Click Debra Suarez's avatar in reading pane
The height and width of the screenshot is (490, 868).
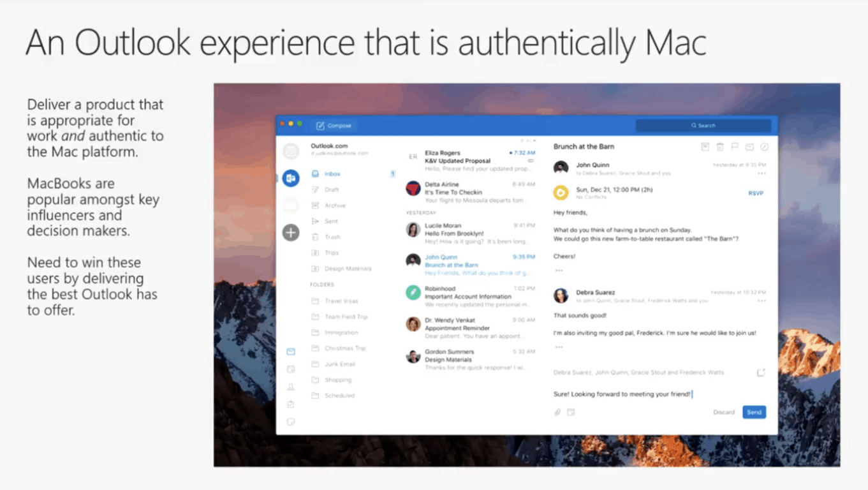tap(561, 295)
